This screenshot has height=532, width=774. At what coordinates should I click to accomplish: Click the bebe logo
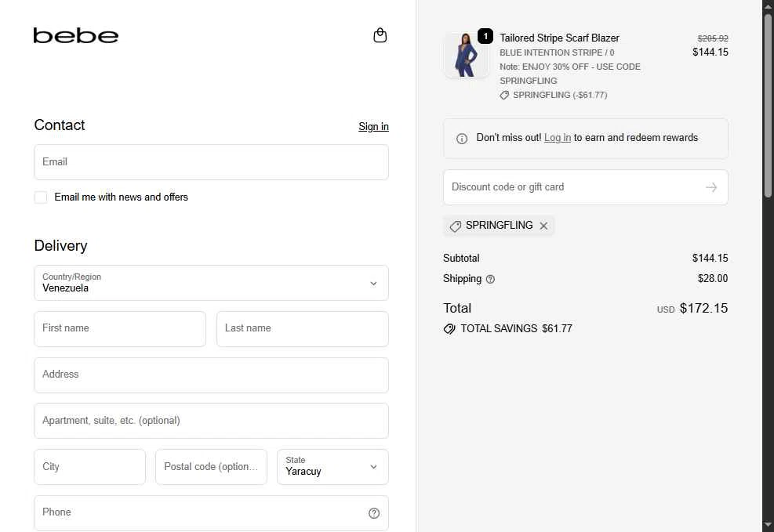76,36
